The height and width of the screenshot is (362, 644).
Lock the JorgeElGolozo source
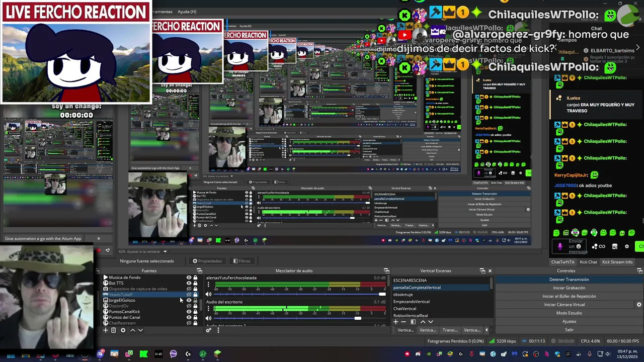pyautogui.click(x=195, y=300)
